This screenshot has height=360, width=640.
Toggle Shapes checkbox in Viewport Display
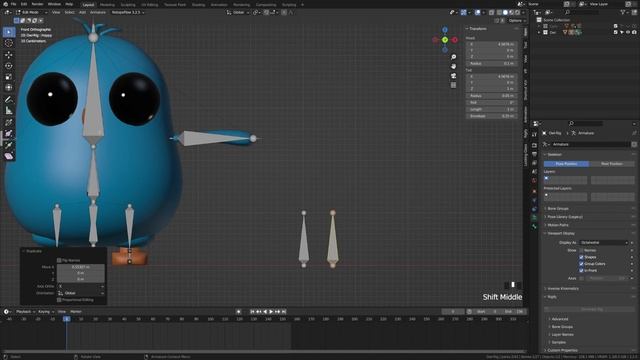coord(581,257)
